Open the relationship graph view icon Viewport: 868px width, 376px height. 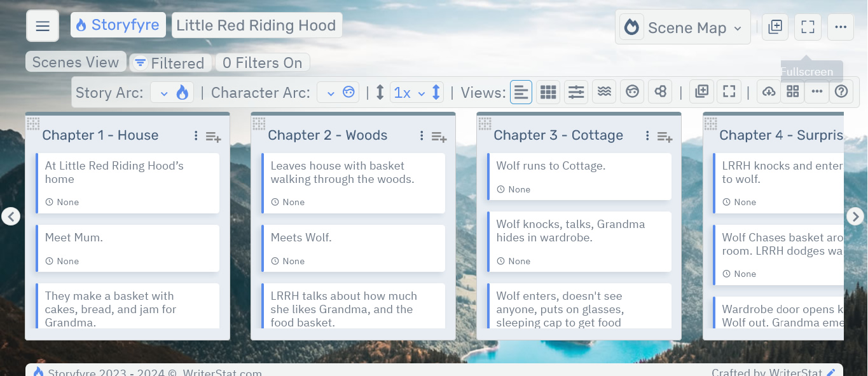click(660, 91)
